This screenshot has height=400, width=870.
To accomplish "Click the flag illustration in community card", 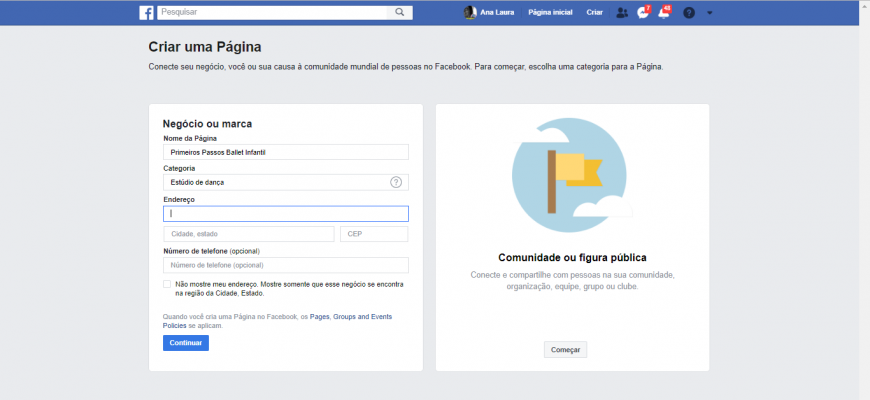I will [572, 175].
